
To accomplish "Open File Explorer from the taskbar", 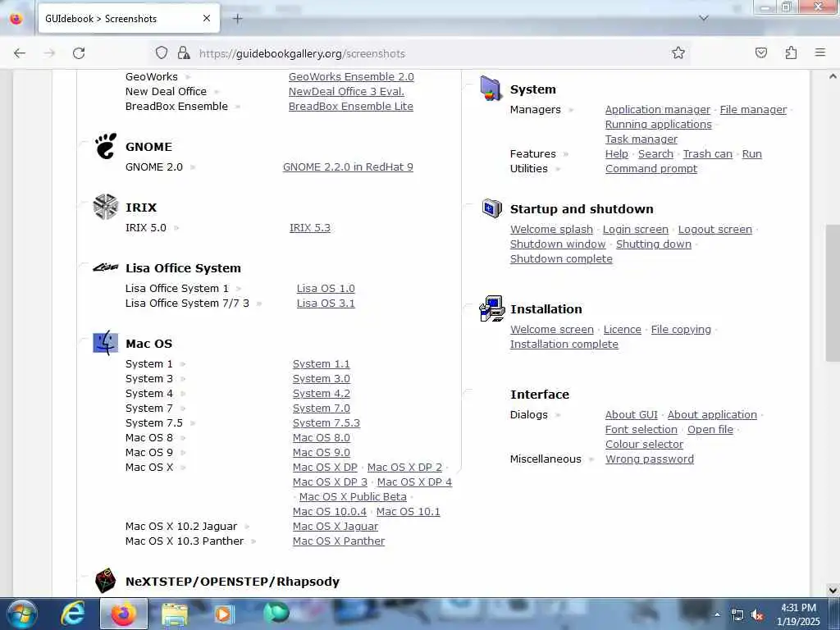I will pyautogui.click(x=175, y=614).
